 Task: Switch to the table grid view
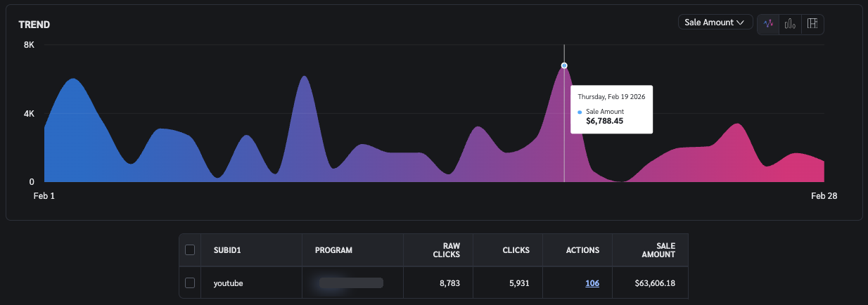[x=812, y=23]
